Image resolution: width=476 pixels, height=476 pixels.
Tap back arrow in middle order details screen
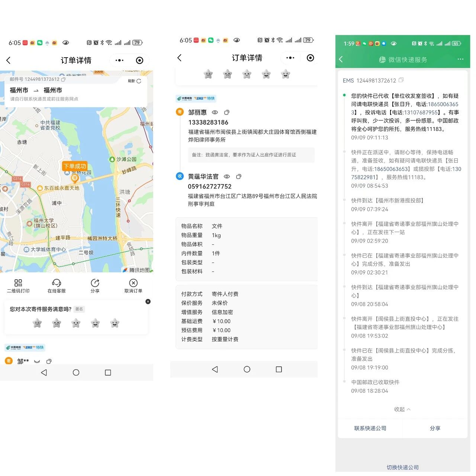(x=180, y=58)
